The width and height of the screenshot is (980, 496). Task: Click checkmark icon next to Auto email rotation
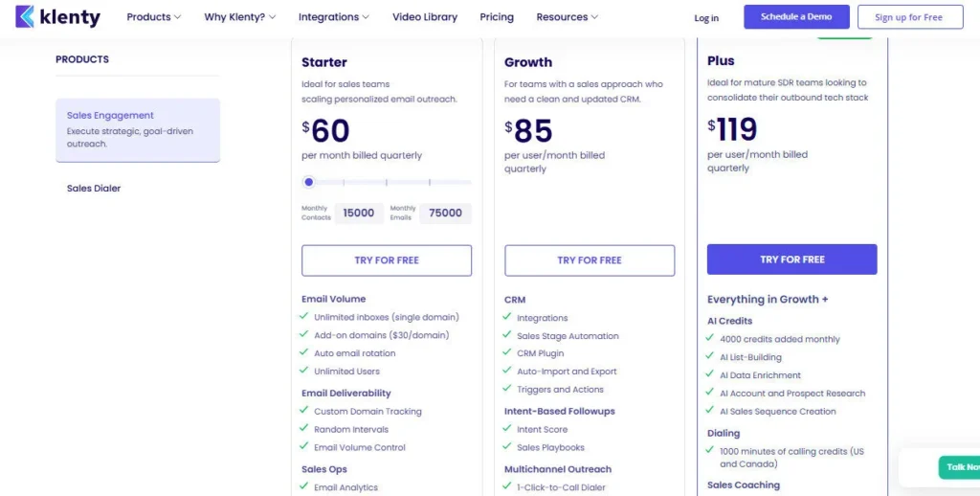[x=304, y=353]
